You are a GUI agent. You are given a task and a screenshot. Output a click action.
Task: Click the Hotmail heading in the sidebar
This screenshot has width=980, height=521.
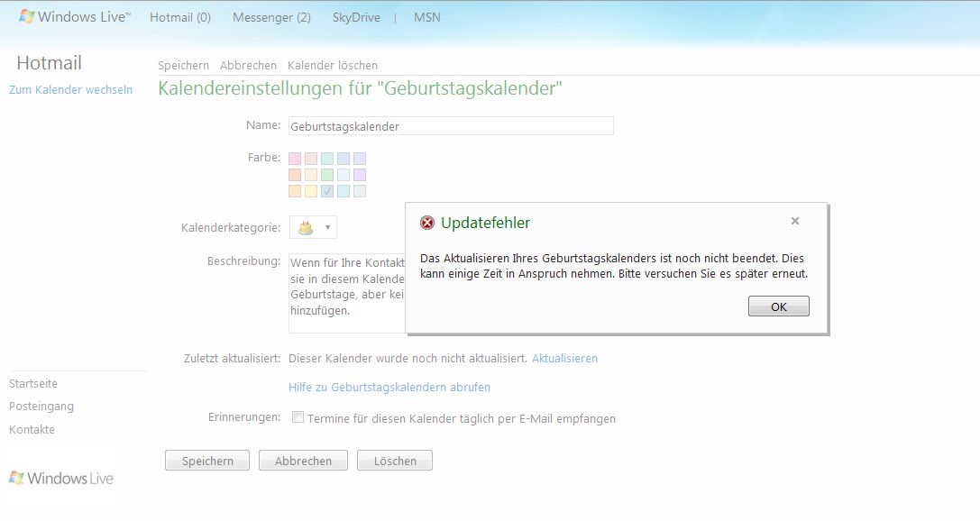pyautogui.click(x=50, y=62)
